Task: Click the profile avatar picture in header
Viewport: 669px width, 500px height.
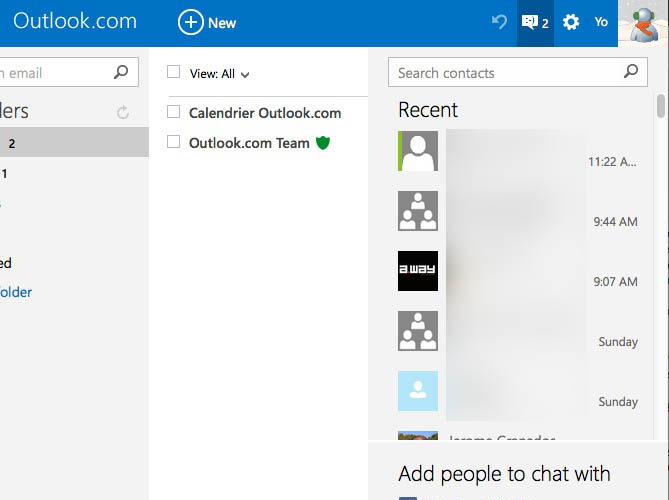Action: (643, 22)
